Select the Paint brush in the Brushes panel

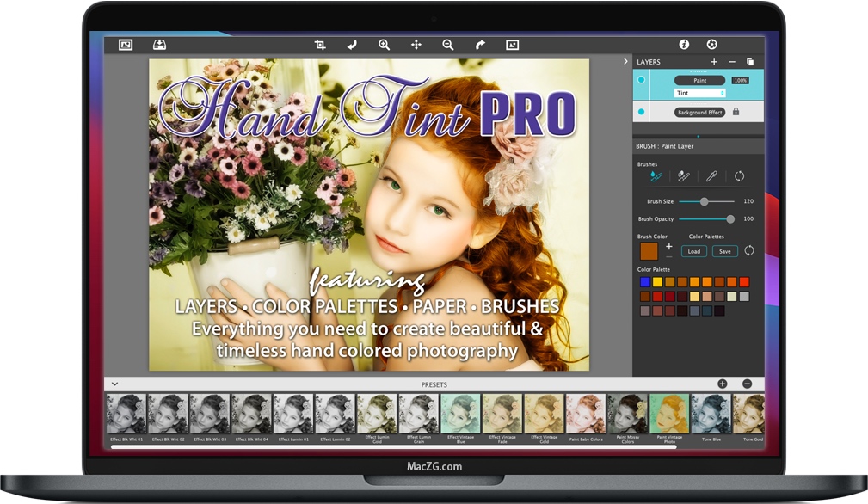click(654, 175)
